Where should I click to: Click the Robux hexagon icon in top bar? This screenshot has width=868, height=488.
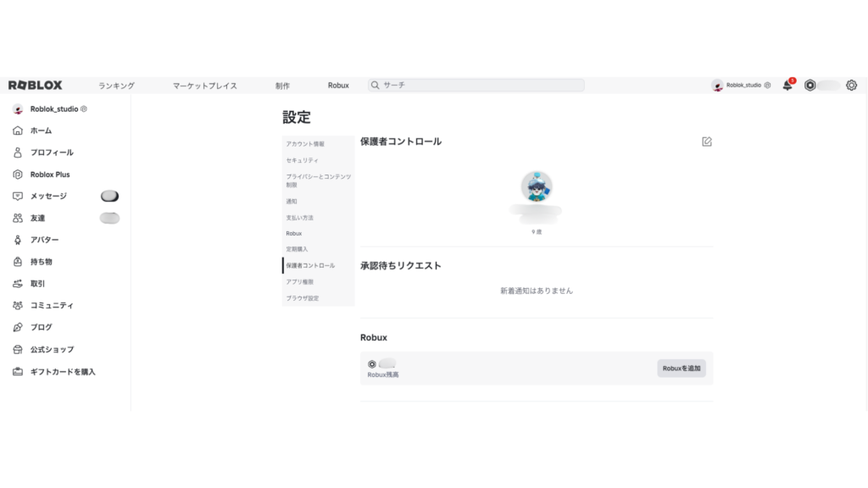tap(810, 86)
